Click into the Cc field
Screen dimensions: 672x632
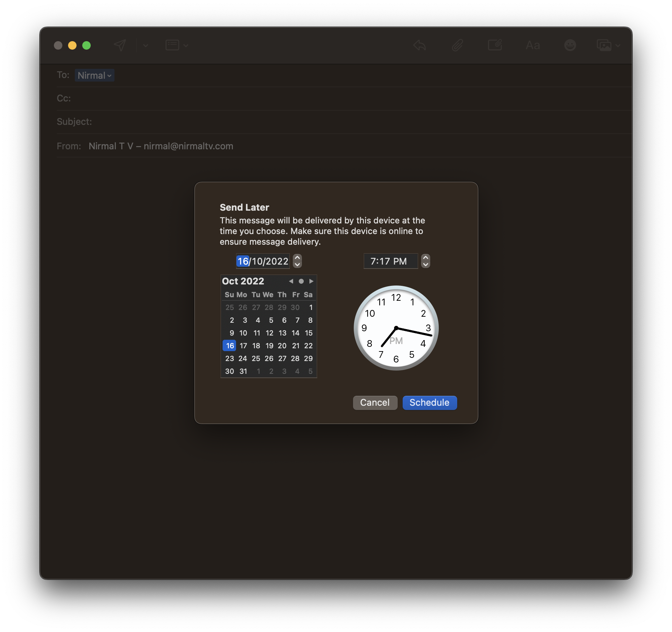point(345,98)
